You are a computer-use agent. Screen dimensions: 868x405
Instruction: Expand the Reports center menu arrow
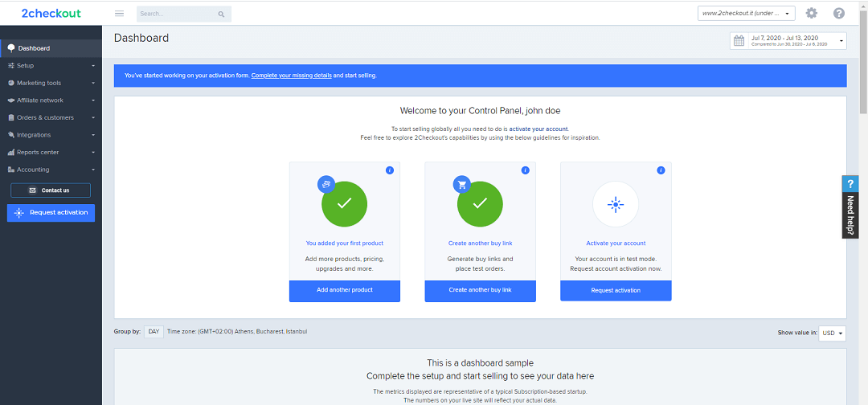pos(93,152)
